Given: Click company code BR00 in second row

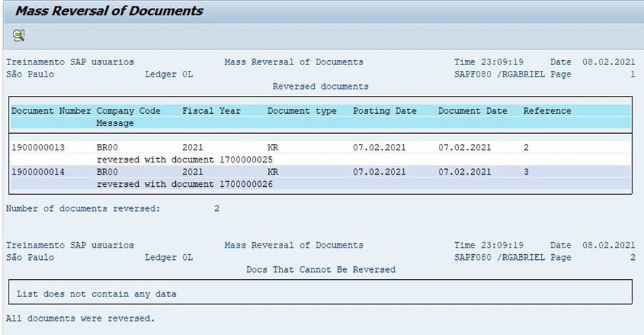Looking at the screenshot, I should pyautogui.click(x=107, y=172).
